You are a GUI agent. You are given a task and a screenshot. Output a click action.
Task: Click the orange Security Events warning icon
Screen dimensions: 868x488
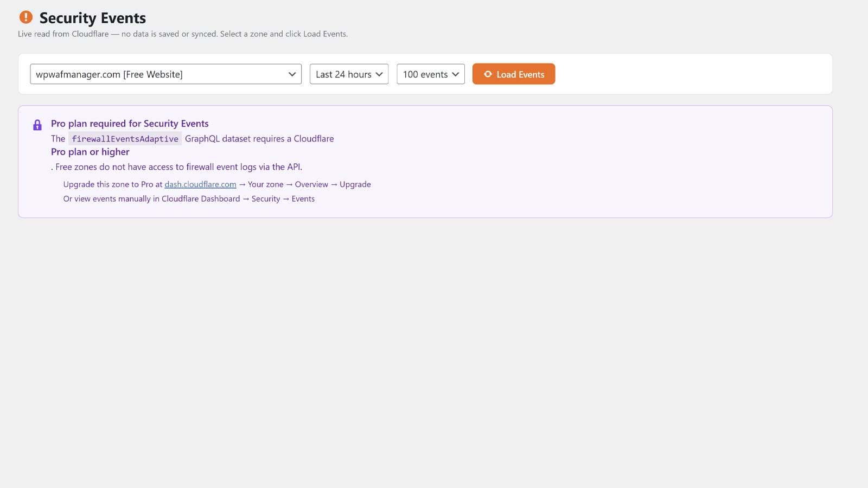25,17
